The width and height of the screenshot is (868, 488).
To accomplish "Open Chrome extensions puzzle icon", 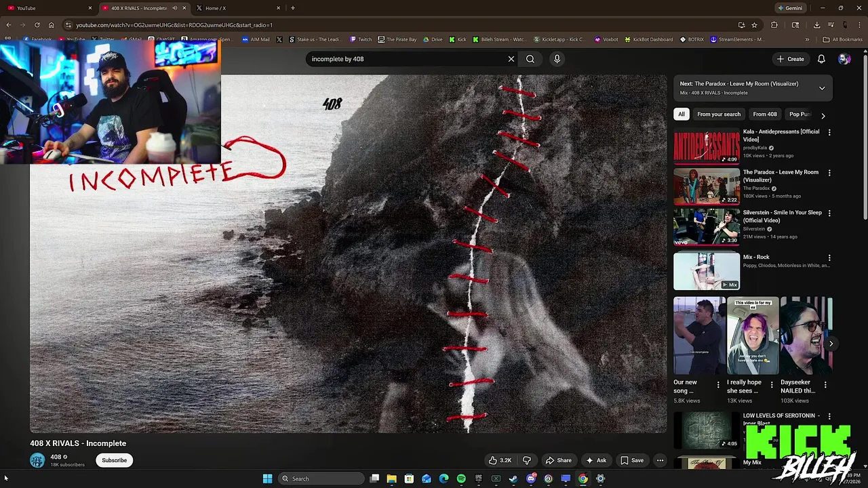I will point(774,25).
